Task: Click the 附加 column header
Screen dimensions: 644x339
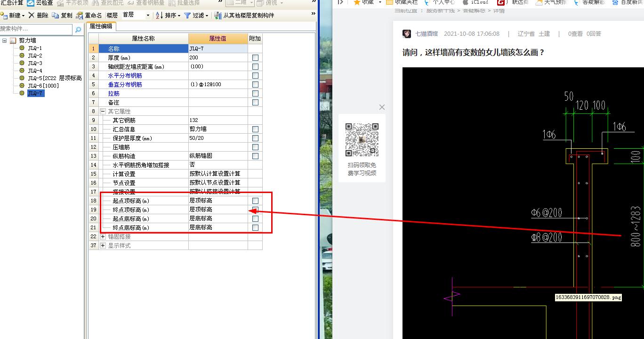Action: tap(255, 39)
